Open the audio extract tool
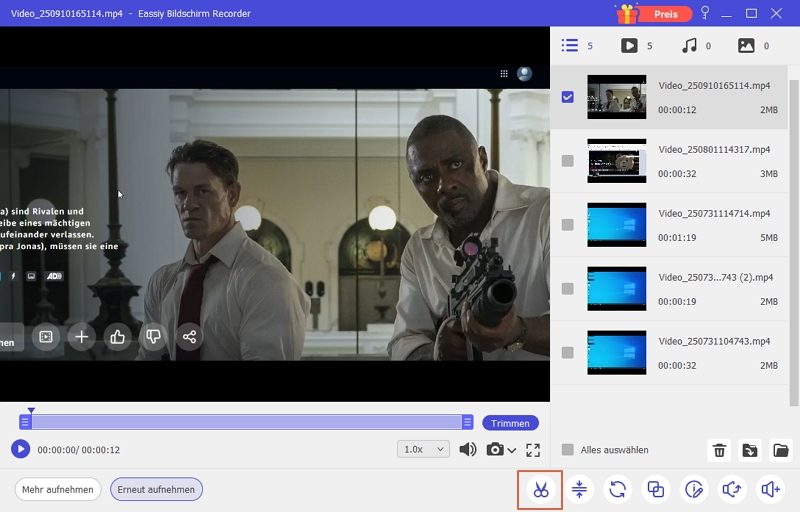The image size is (800, 512). click(732, 490)
